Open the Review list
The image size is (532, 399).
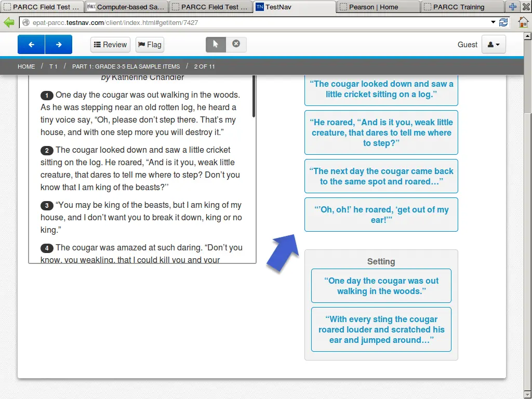[x=110, y=45]
